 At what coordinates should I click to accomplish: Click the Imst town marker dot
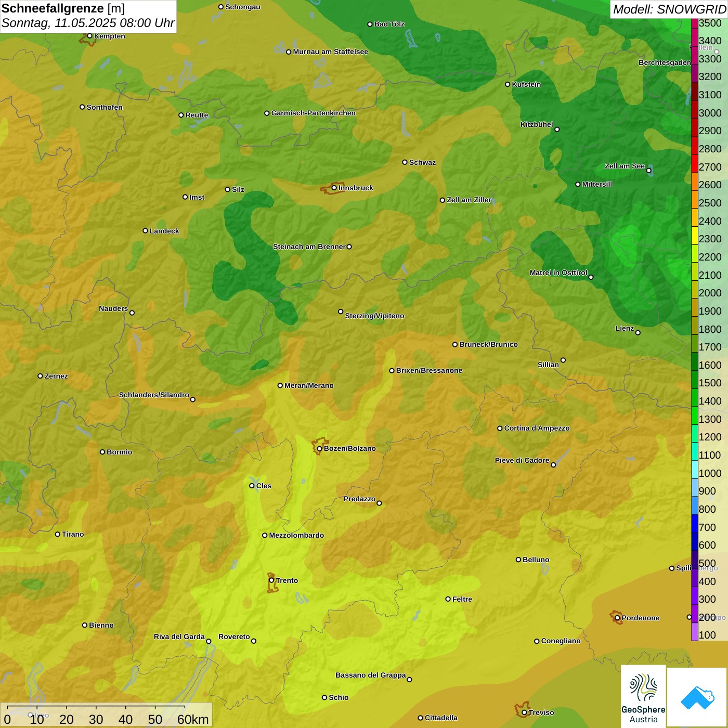[x=185, y=197]
